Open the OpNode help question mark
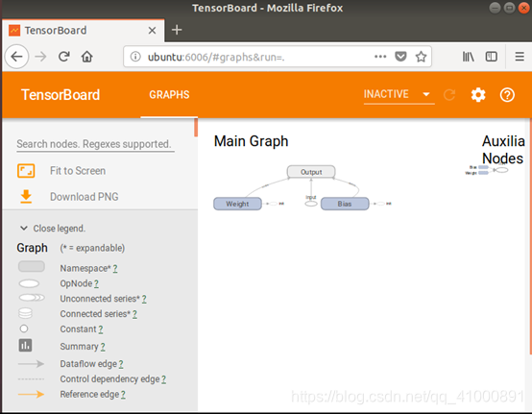The width and height of the screenshot is (532, 414). click(x=96, y=284)
